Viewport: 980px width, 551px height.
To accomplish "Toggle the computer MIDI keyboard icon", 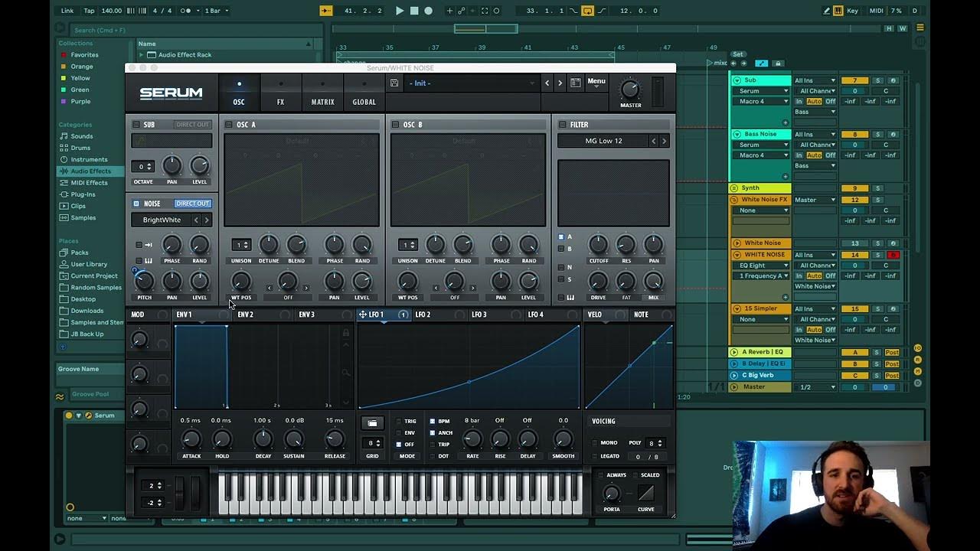I will click(838, 11).
